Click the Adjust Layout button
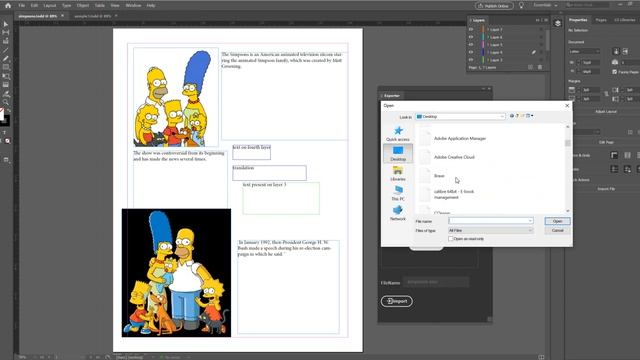 coord(606,111)
